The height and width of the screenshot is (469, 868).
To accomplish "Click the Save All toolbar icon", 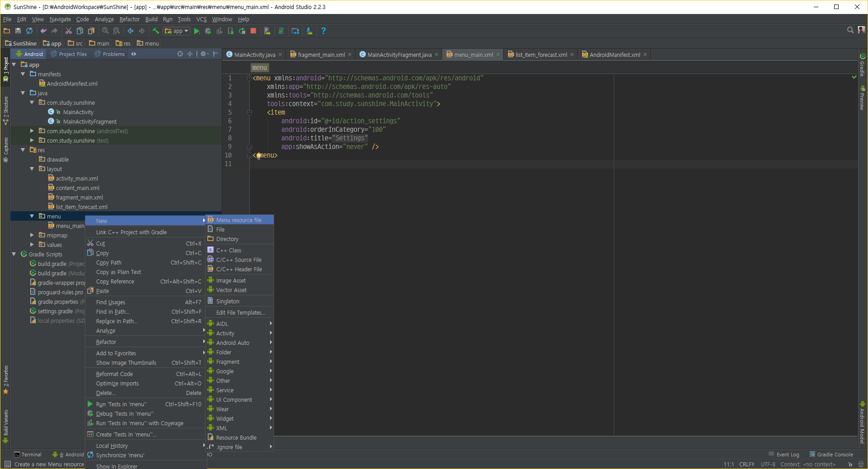I will (x=18, y=31).
